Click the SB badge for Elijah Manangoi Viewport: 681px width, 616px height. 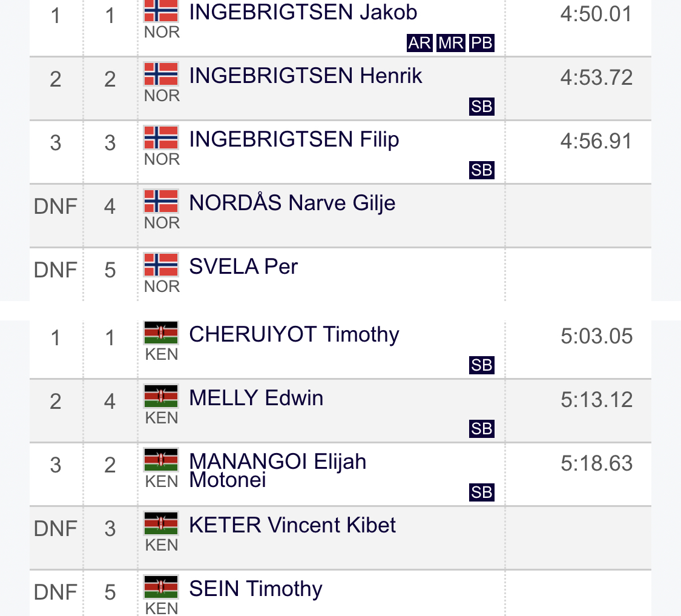(x=482, y=492)
